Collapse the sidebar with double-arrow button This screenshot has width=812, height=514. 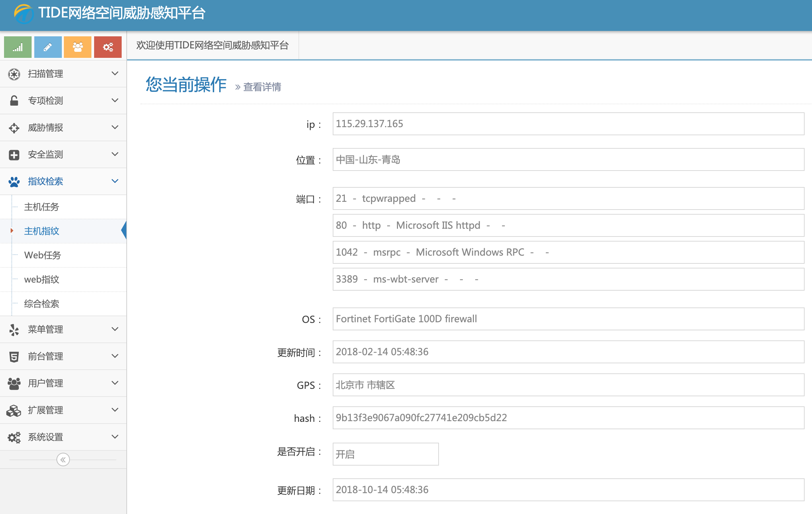[63, 460]
